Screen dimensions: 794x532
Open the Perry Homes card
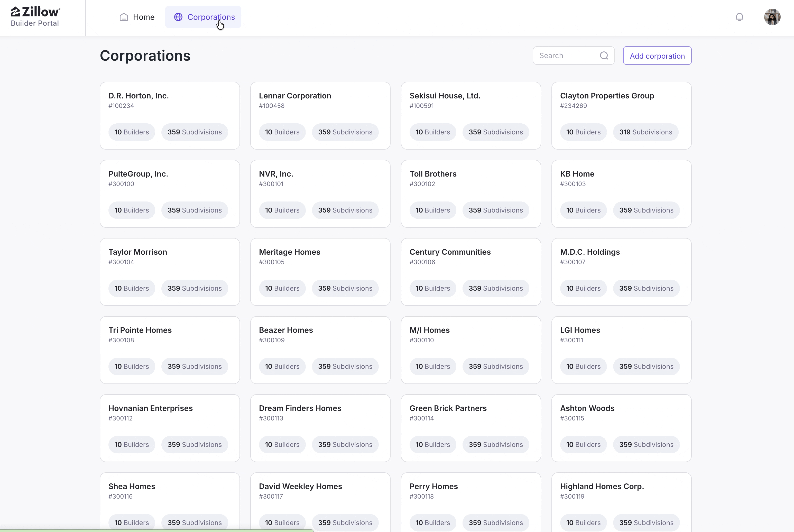pyautogui.click(x=471, y=502)
